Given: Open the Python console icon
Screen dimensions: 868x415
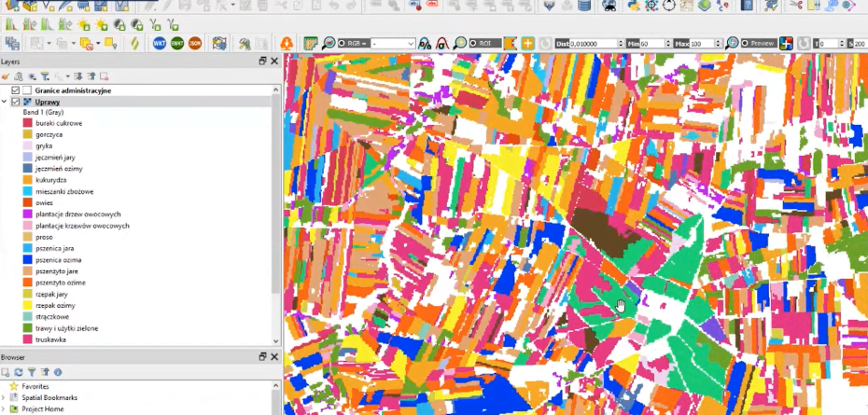Looking at the screenshot, I should tap(633, 6).
